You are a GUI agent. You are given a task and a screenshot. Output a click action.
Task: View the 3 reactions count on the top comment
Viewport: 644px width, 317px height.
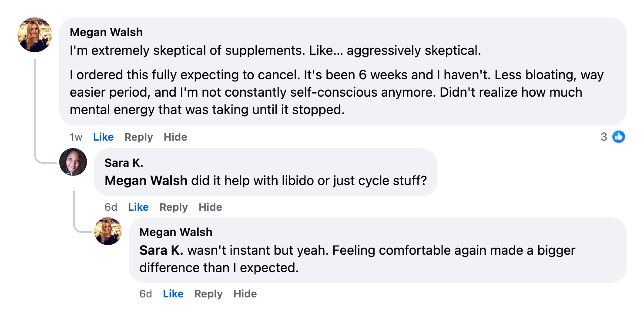604,137
